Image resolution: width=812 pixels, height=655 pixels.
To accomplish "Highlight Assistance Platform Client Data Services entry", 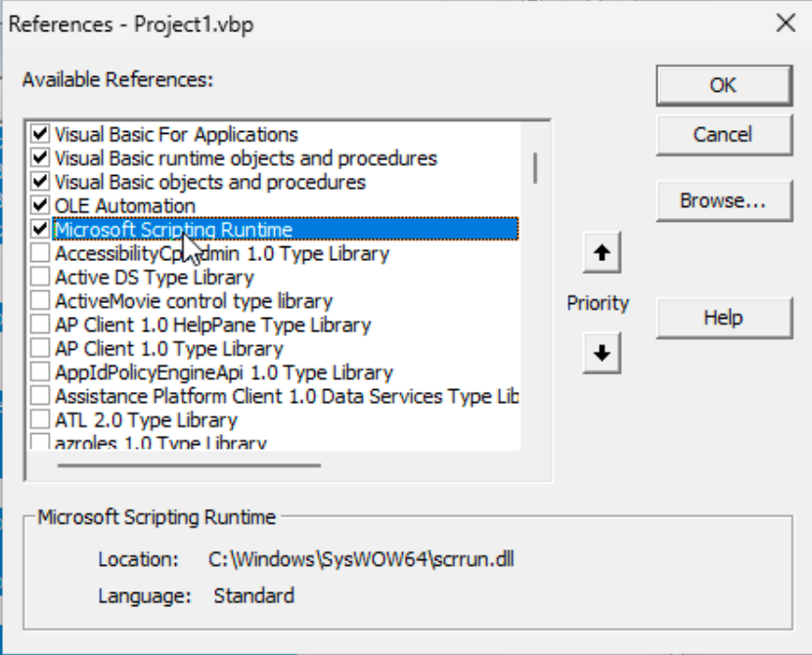I will [x=286, y=396].
